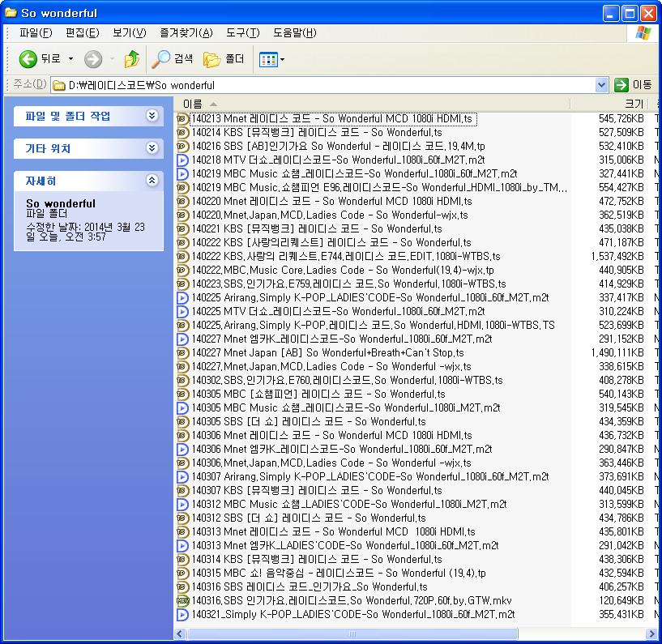Click icon of 140225 Arirang m2t file
The height and width of the screenshot is (644, 662).
(182, 297)
